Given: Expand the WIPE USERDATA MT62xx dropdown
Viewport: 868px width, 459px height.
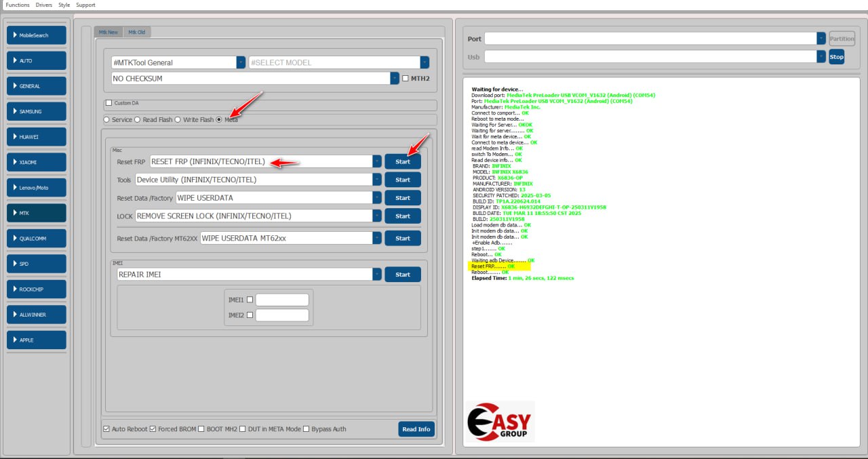Looking at the screenshot, I should [x=377, y=238].
